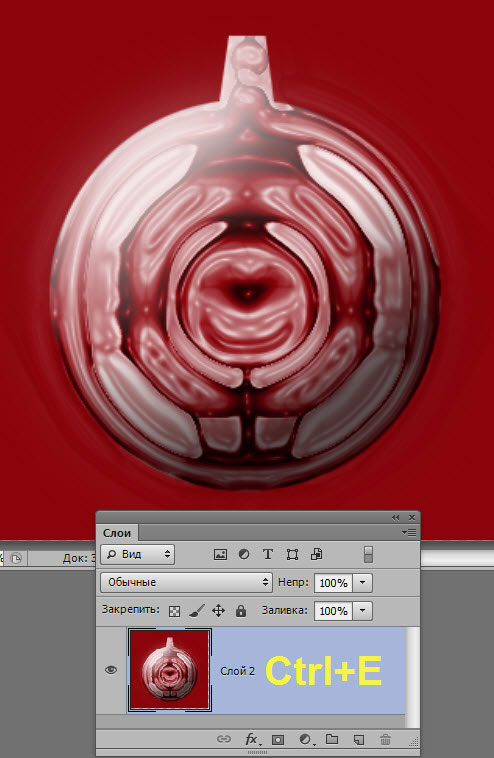Create new group folder icon
This screenshot has height=758, width=494.
(x=332, y=739)
